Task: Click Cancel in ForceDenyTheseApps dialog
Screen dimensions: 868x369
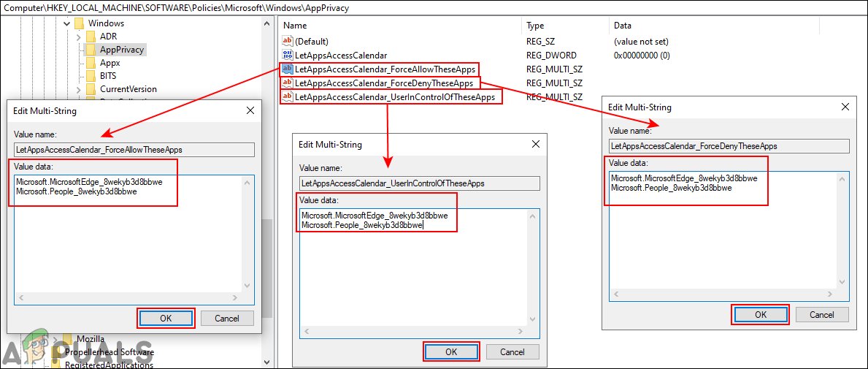Action: tap(821, 314)
